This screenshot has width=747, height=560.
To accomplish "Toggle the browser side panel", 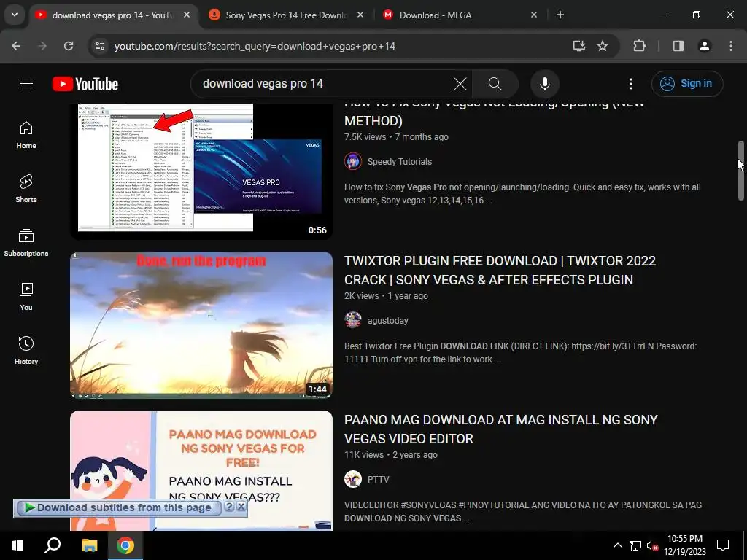I will click(x=678, y=46).
